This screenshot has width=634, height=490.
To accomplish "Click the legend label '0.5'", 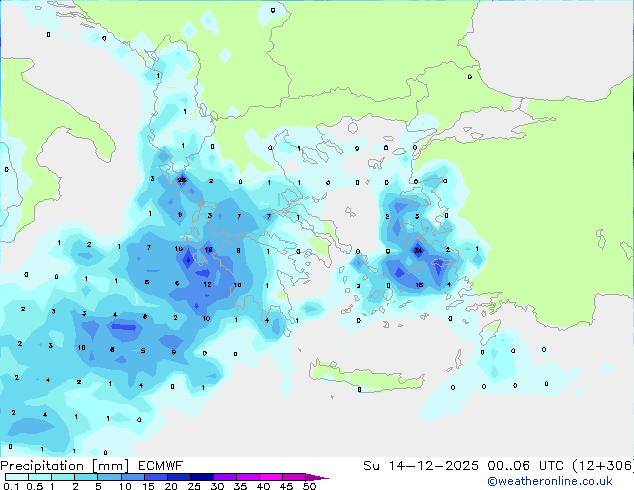I will coord(34,486).
